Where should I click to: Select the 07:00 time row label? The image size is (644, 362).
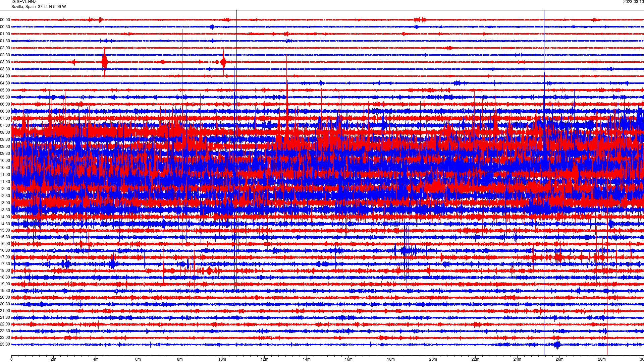5,118
